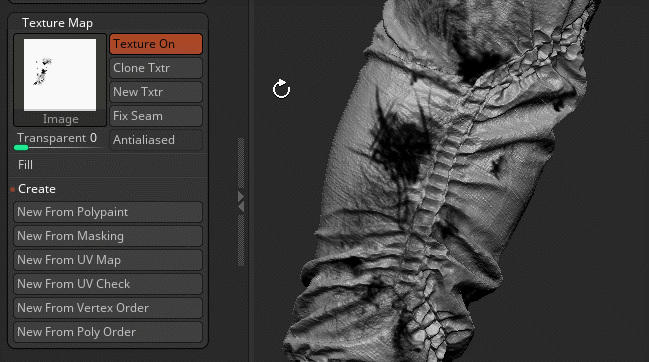Adjust the Transparent slider

(60, 140)
